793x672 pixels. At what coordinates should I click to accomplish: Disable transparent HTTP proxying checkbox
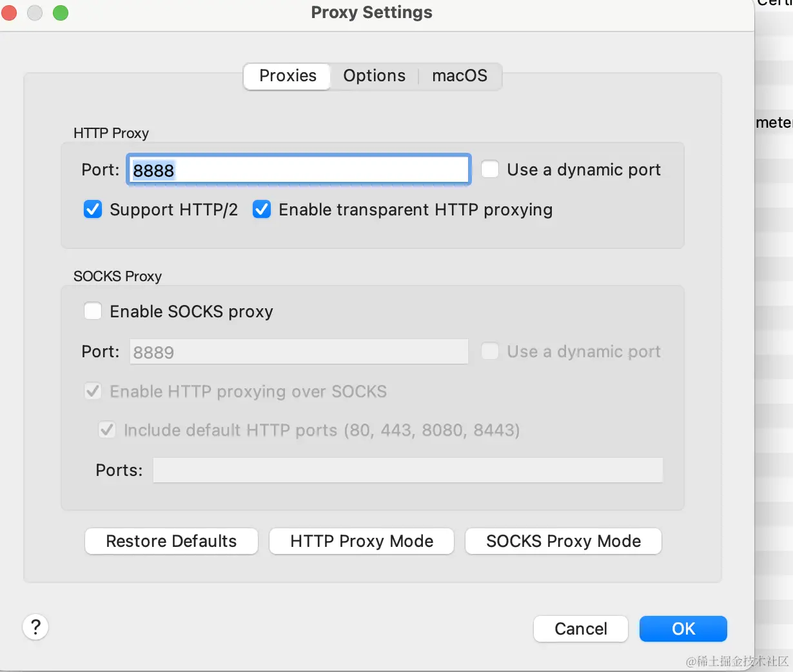pyautogui.click(x=262, y=210)
